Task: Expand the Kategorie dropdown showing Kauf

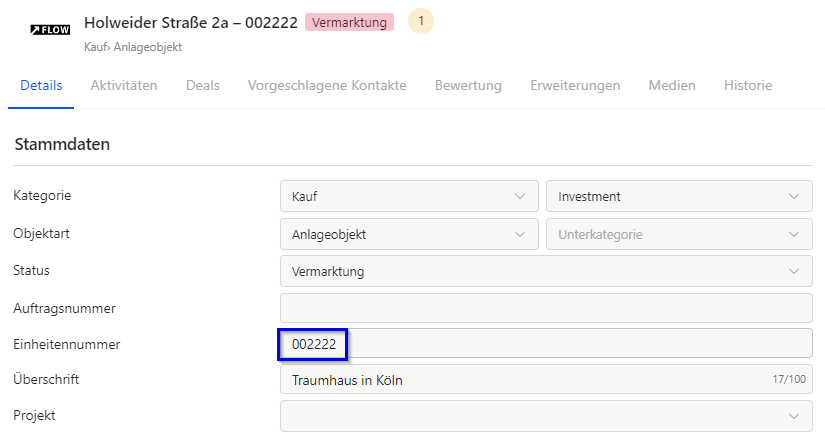Action: pos(408,197)
